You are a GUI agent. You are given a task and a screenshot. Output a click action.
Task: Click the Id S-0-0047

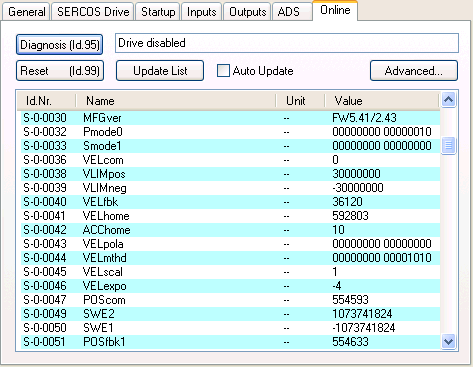point(45,300)
